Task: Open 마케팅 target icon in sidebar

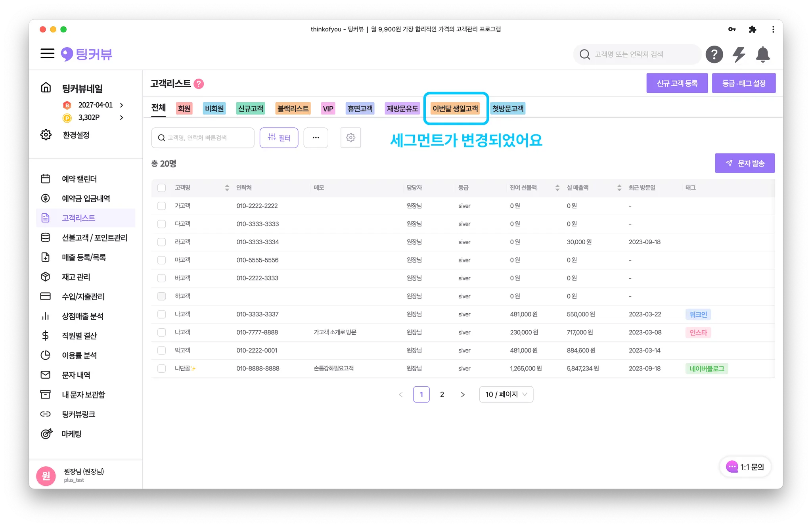Action: click(x=46, y=434)
